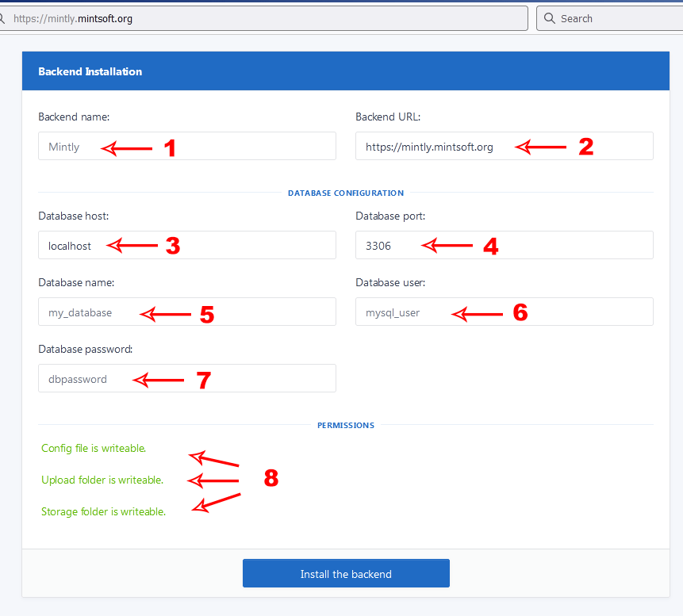Click the 'Database password:' label
683x616 pixels.
tap(86, 349)
